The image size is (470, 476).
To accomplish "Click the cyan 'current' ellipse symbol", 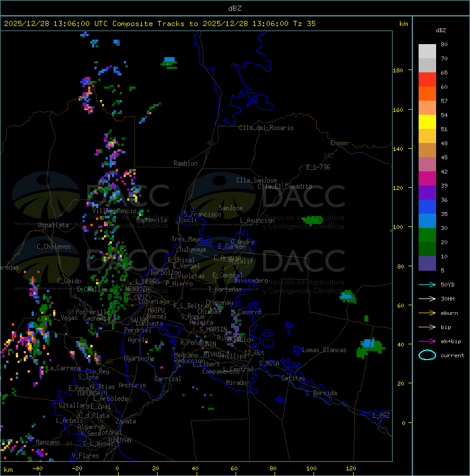I will pyautogui.click(x=427, y=355).
